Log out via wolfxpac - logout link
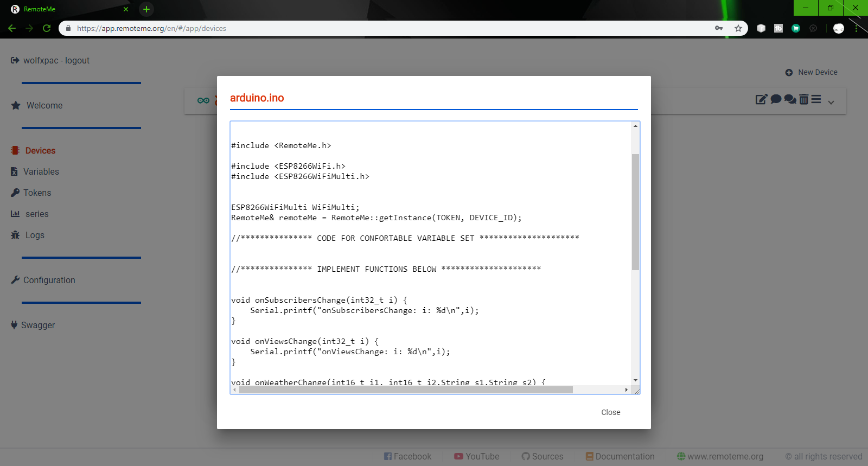The height and width of the screenshot is (466, 868). (x=56, y=60)
